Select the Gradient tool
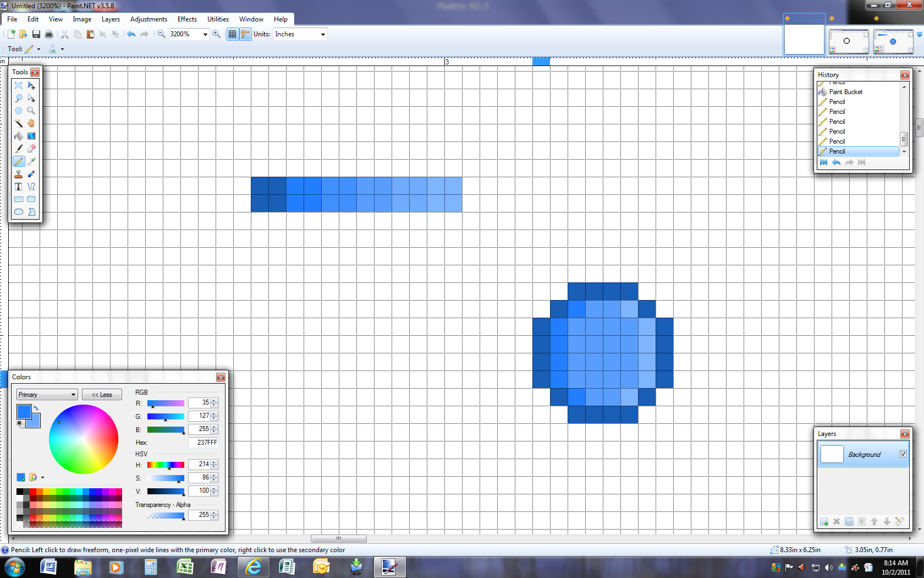924x578 pixels. tap(31, 136)
